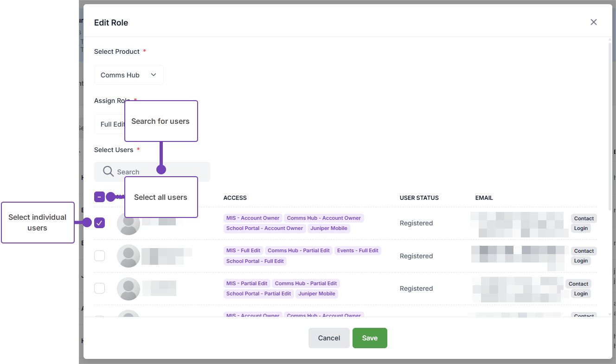This screenshot has width=616, height=364.
Task: Click the Events - Full Edit access badge
Action: [x=358, y=250]
